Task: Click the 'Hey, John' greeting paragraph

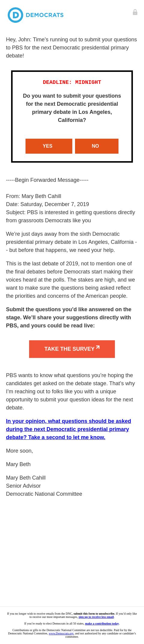Action: click(71, 48)
